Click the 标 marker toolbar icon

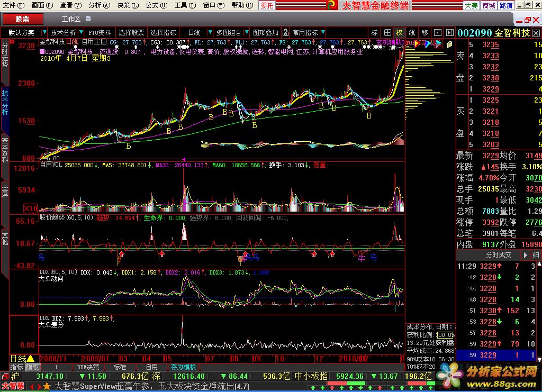[375, 32]
